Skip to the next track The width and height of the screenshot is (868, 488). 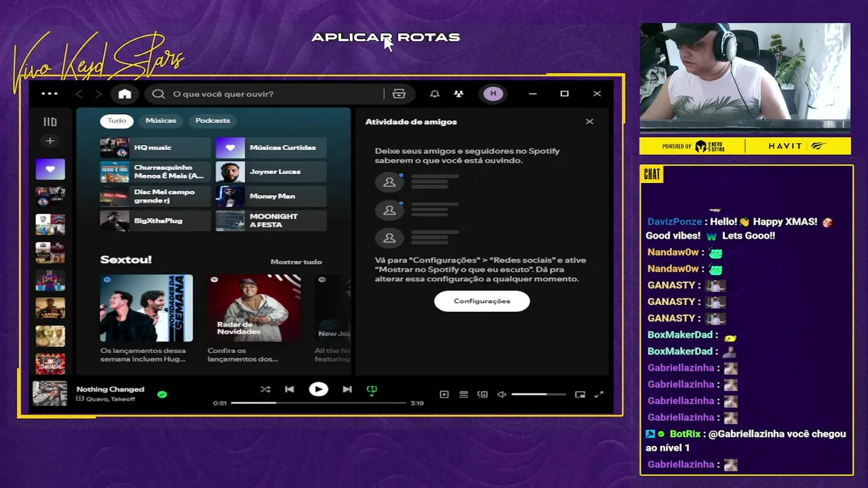[x=347, y=389]
